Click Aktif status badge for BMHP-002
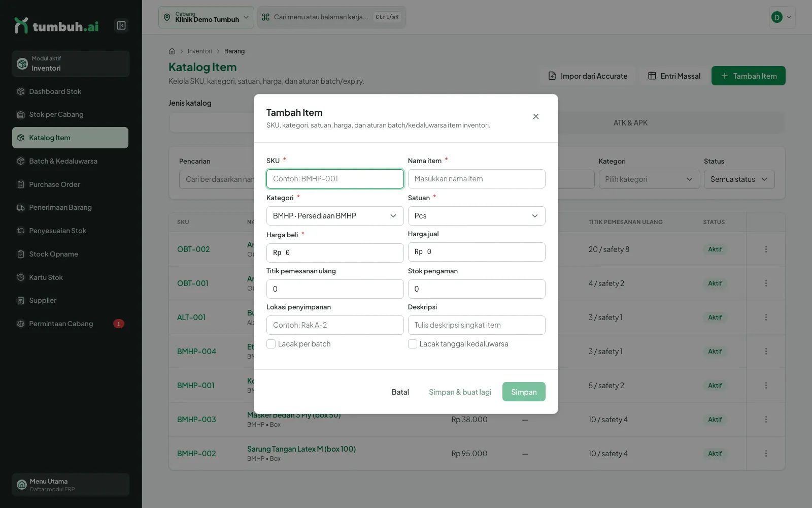 715,454
